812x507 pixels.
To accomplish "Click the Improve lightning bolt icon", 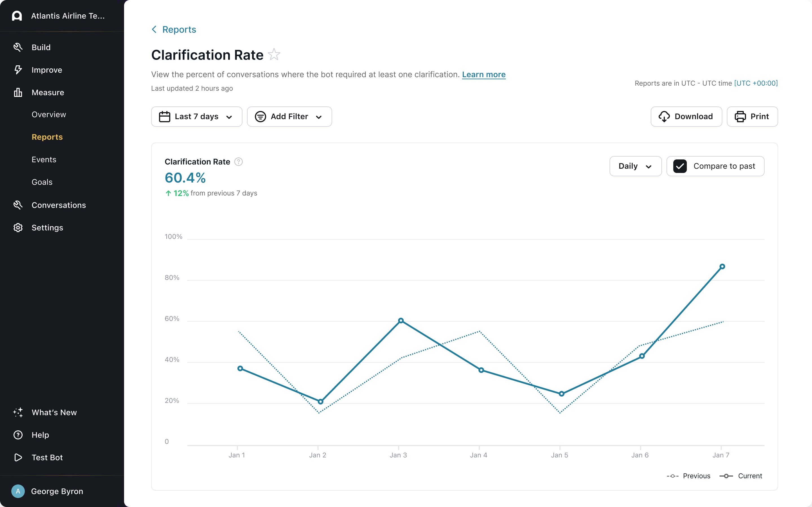I will pyautogui.click(x=18, y=70).
